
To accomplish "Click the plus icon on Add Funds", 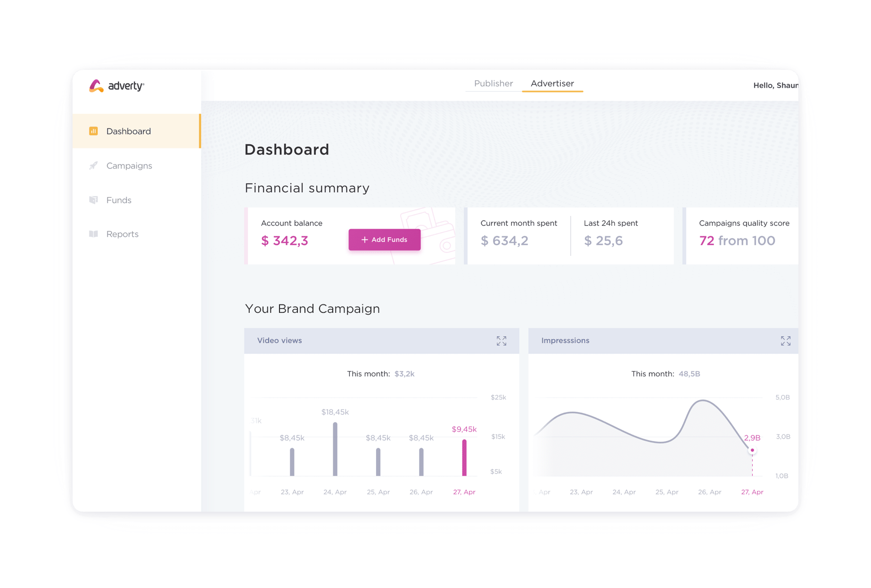I will tap(365, 239).
